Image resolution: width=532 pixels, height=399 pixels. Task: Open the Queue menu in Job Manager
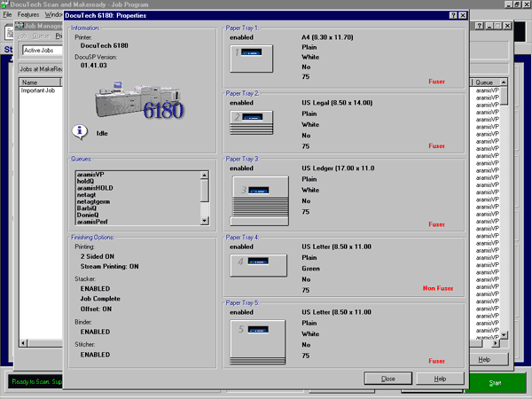point(41,36)
